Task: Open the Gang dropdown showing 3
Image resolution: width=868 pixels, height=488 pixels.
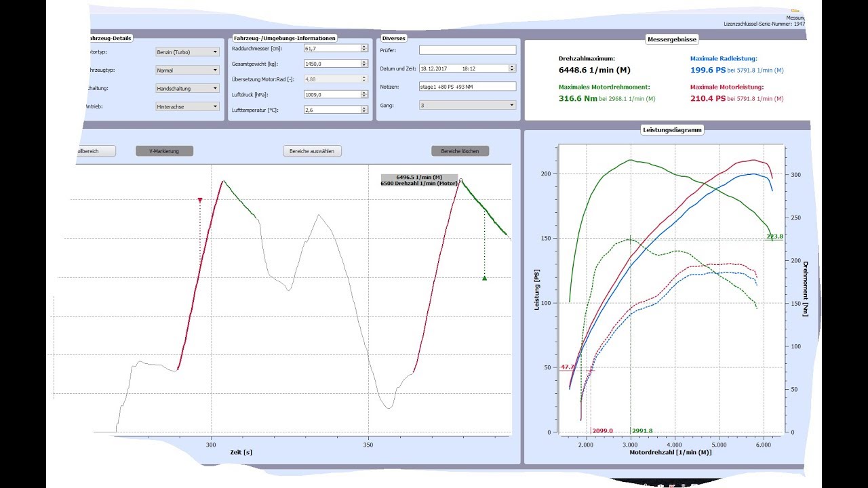Action: [x=467, y=105]
